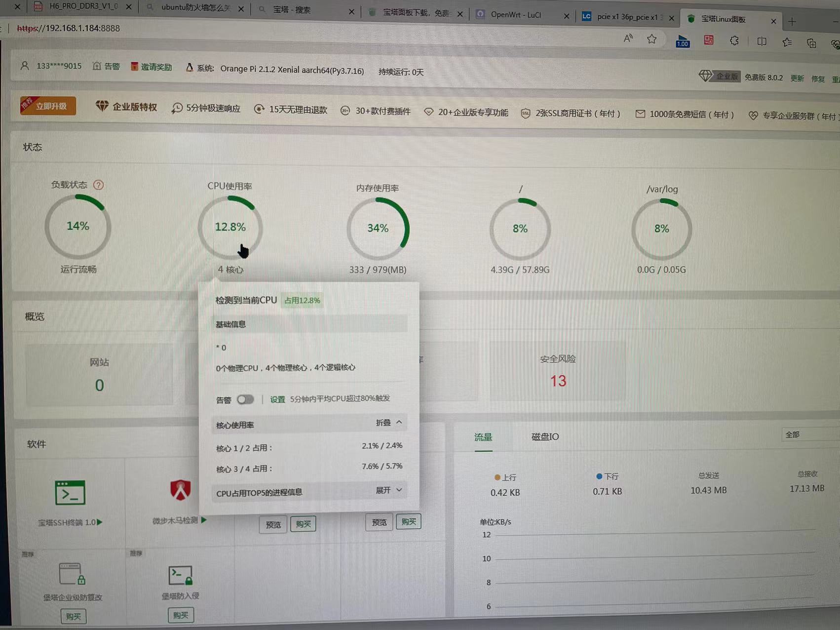Click the help question mark beside 负载状态
Screen dimensions: 840x630
tap(99, 185)
